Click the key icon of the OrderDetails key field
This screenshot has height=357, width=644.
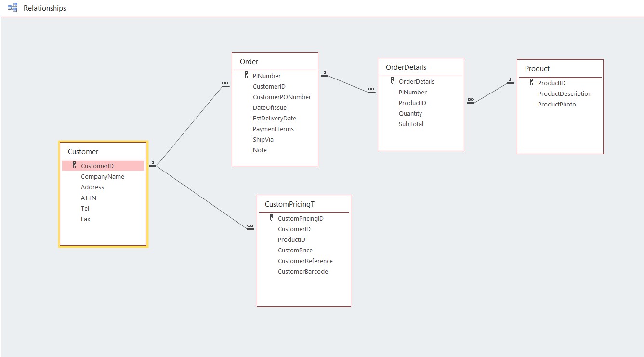point(392,81)
